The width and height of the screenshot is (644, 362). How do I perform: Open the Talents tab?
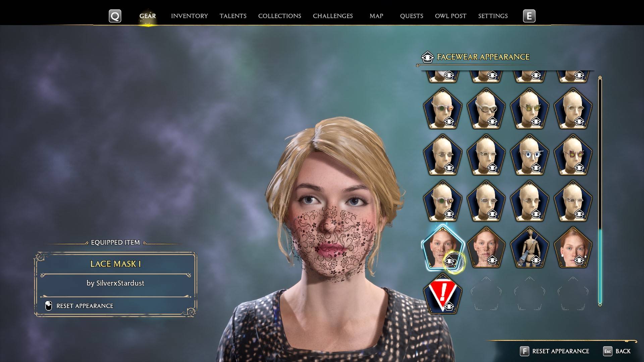(233, 16)
